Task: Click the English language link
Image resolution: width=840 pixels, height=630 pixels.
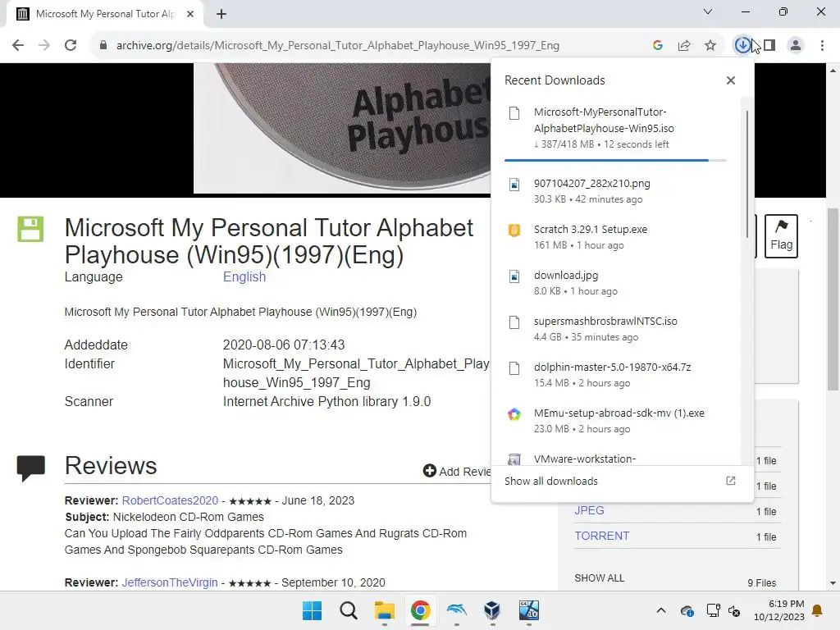Action: coord(244,277)
